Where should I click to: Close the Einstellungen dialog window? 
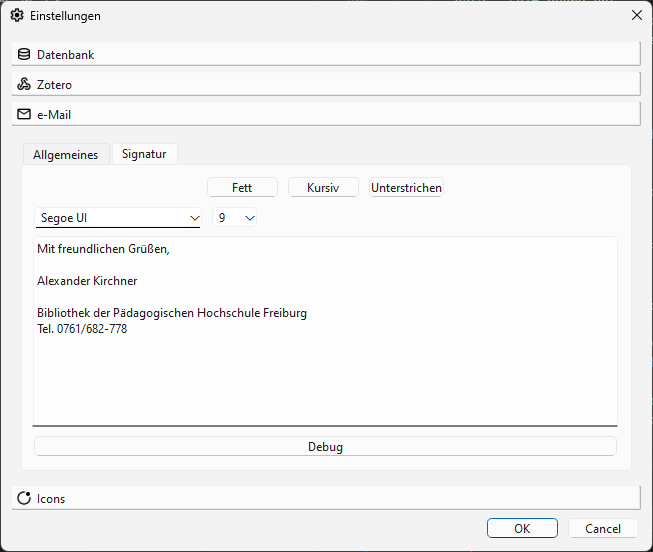click(x=636, y=15)
